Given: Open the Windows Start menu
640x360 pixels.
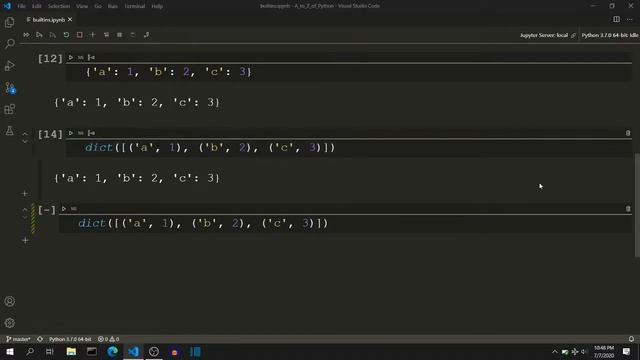Looking at the screenshot, I should 10,352.
